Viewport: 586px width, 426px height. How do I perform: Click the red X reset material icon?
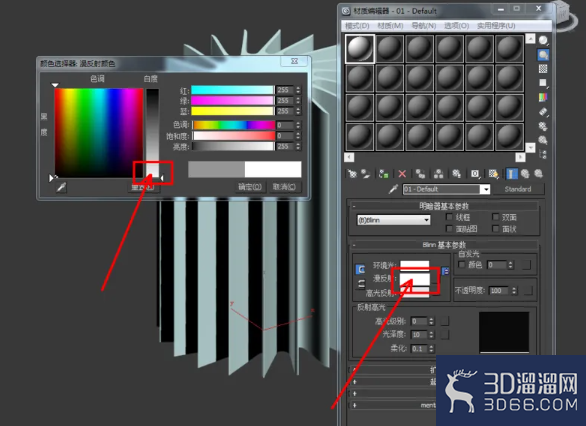point(402,174)
